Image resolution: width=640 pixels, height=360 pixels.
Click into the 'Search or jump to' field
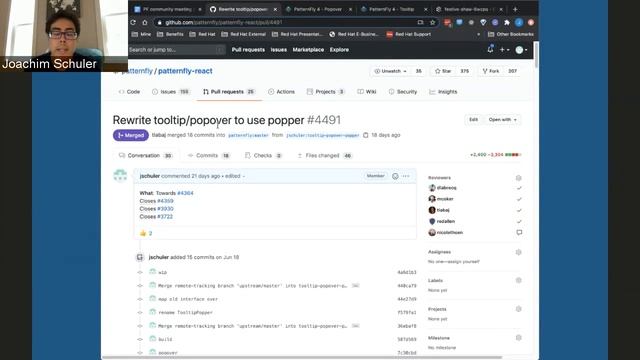point(176,50)
